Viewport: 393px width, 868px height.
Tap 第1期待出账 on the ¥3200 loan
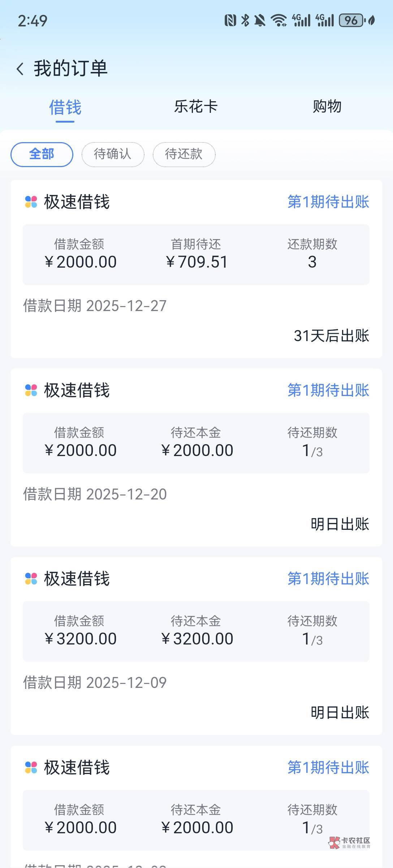328,579
